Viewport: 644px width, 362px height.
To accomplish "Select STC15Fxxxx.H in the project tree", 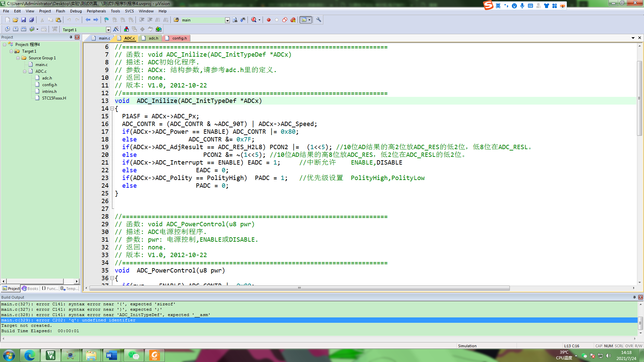I will point(54,98).
